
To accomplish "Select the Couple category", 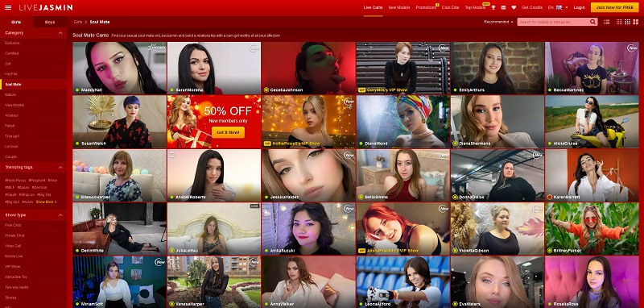I will point(10,156).
